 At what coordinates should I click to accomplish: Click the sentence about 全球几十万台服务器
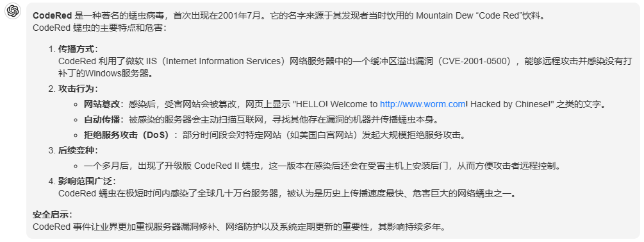[x=287, y=193]
